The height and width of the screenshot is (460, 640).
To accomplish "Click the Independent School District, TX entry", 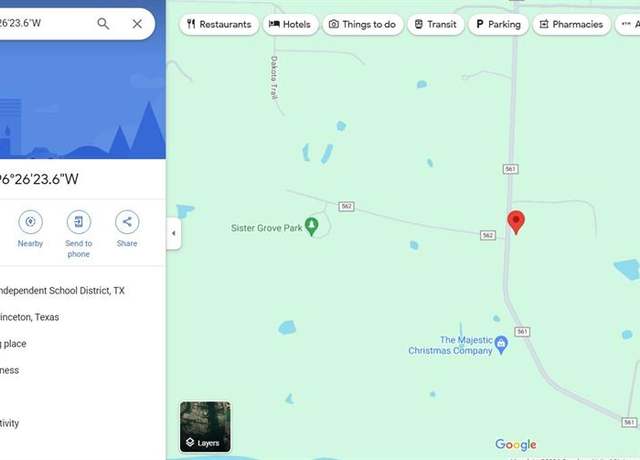I will point(61,291).
